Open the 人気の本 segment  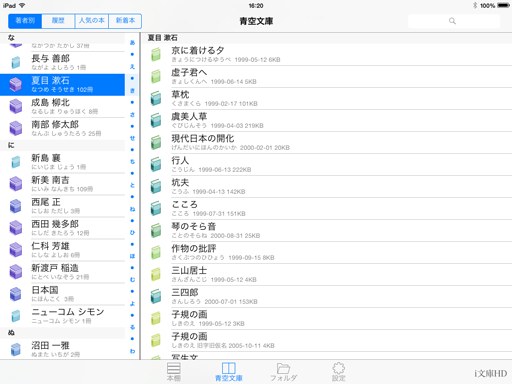(92, 21)
